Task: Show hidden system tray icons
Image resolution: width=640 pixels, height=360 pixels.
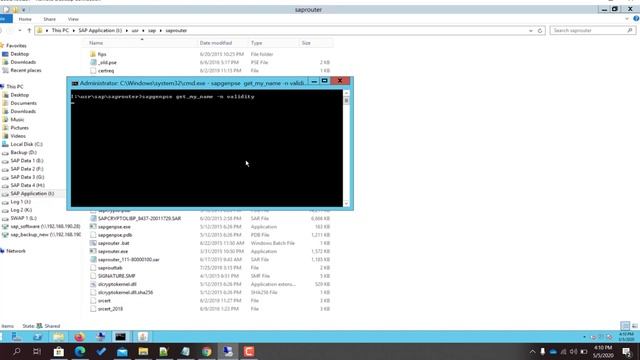Action: [532, 351]
